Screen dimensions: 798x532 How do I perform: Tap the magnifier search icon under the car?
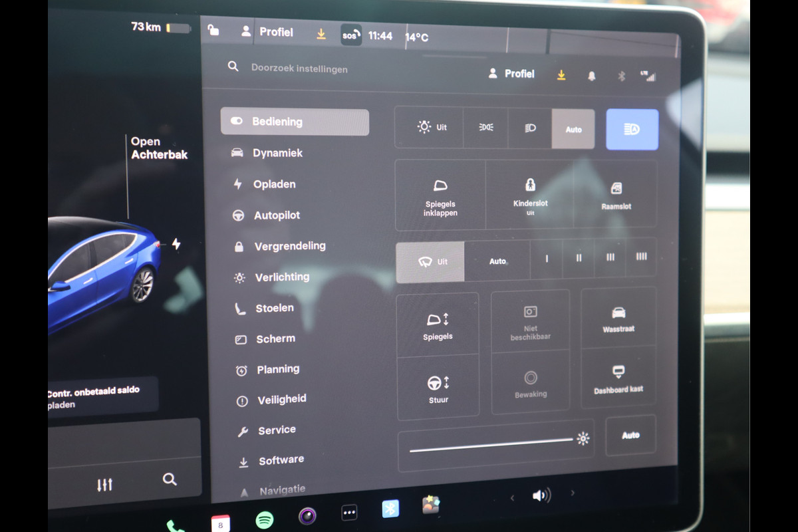tap(170, 479)
